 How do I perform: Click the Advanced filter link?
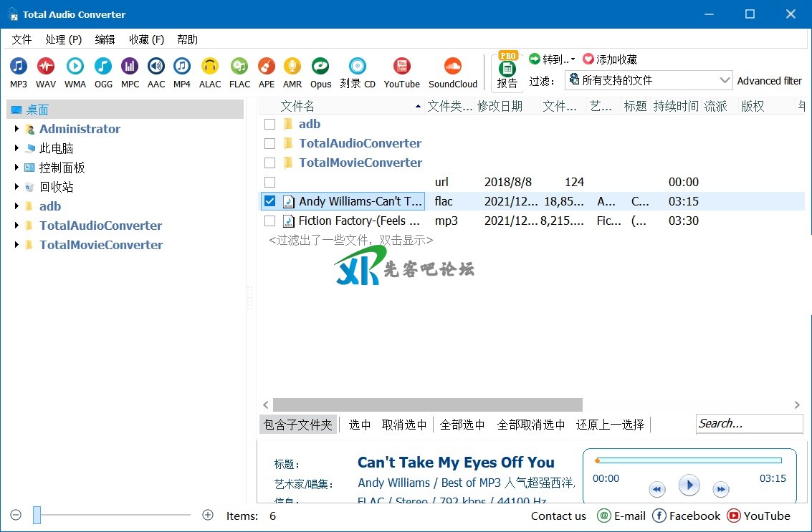click(770, 81)
